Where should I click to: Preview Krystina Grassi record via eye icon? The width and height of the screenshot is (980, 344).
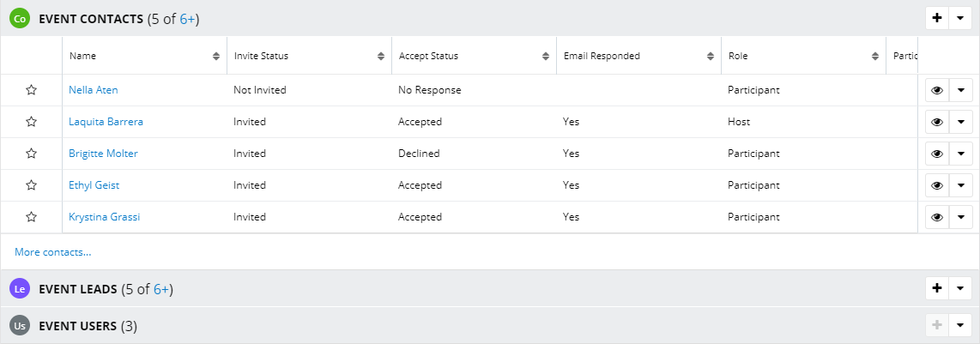pyautogui.click(x=937, y=217)
